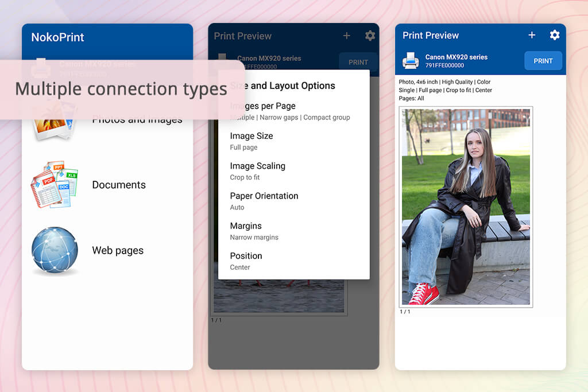This screenshot has width=588, height=392.
Task: Open Documents icon in NokoPrint screen
Action: coord(55,185)
